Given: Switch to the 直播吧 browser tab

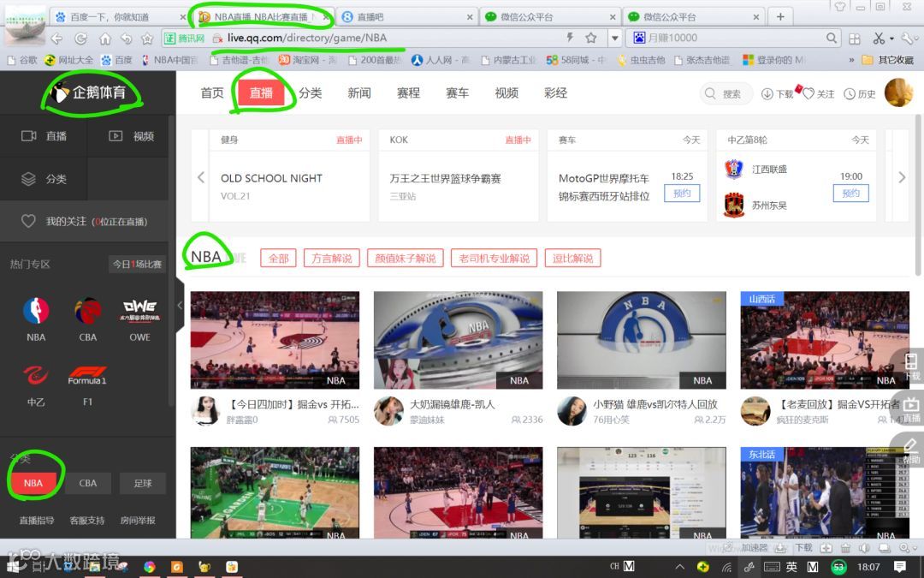Looking at the screenshot, I should pyautogui.click(x=408, y=16).
